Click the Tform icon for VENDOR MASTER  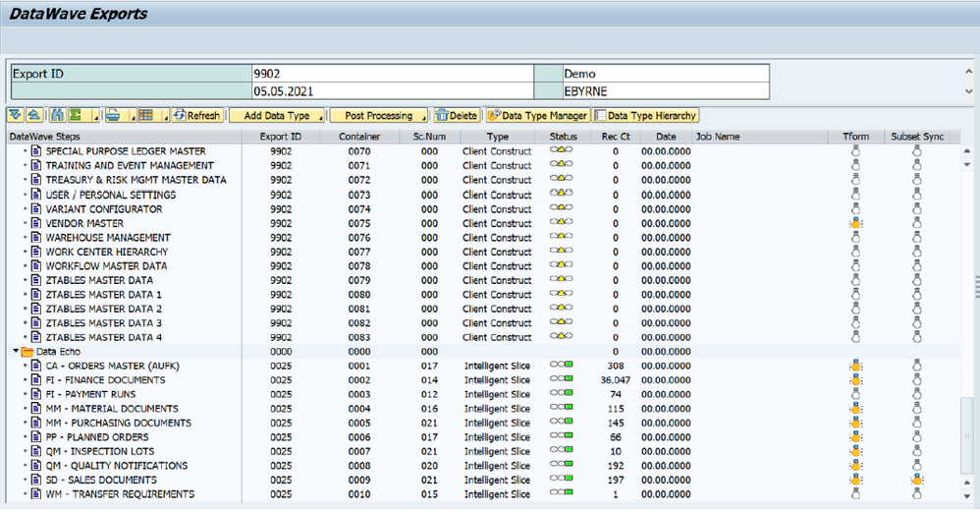click(855, 223)
